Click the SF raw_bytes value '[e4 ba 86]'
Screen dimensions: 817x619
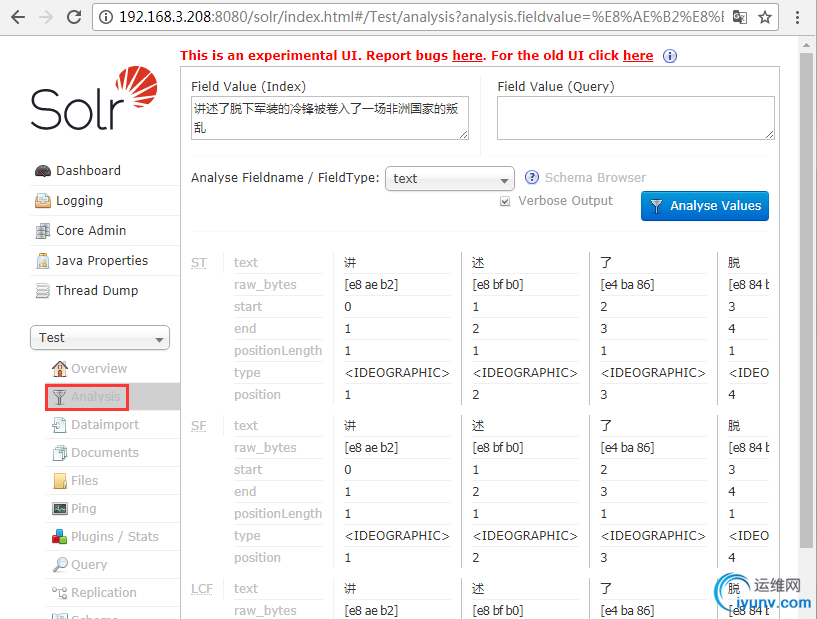pyautogui.click(x=627, y=448)
